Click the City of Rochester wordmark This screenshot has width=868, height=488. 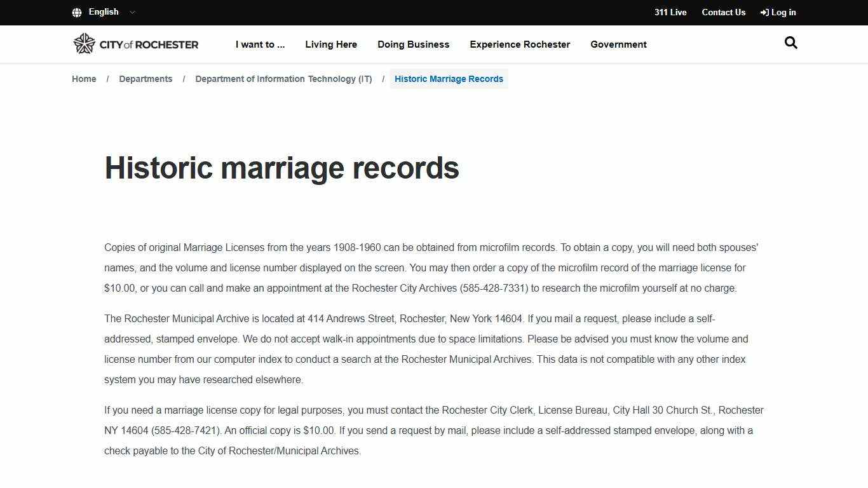click(148, 44)
